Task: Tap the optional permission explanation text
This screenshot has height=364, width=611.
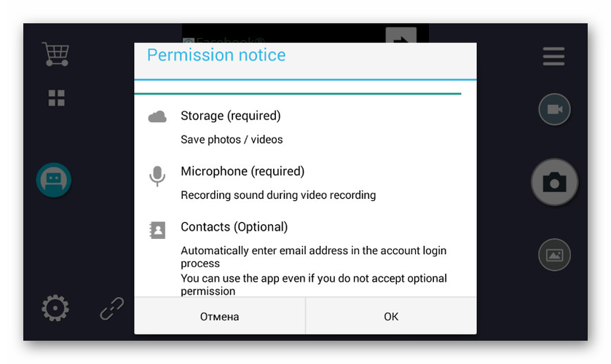Action: pyautogui.click(x=313, y=284)
